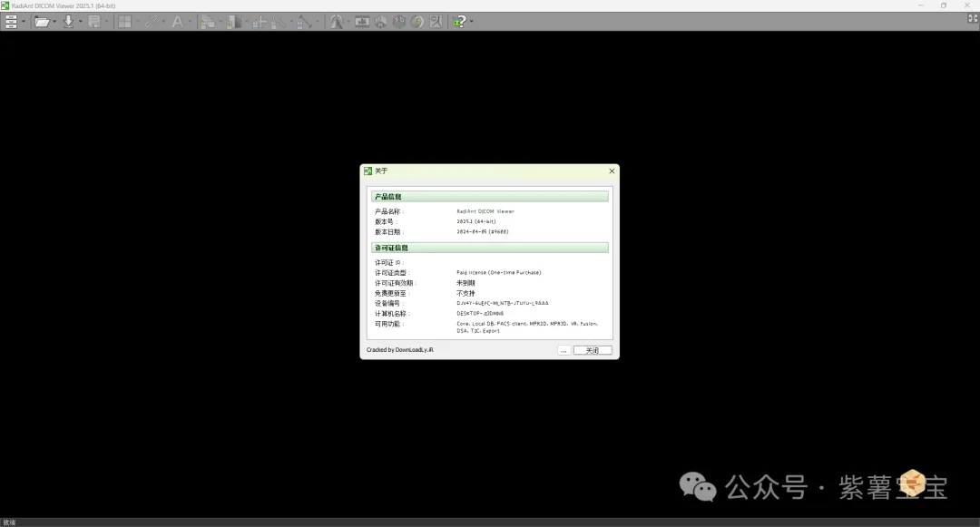The image size is (980, 527).
Task: Expand the dropdown arrow beside the help icon
Action: [x=472, y=22]
